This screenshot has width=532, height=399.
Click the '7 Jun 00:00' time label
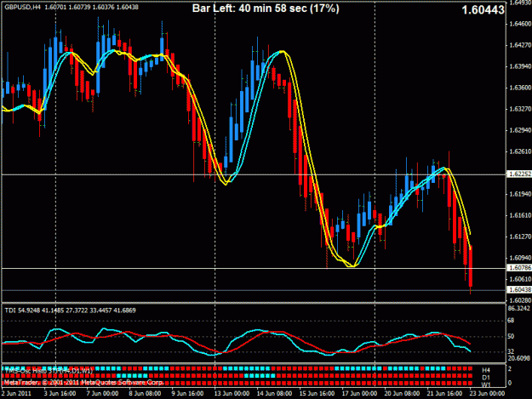coord(102,394)
